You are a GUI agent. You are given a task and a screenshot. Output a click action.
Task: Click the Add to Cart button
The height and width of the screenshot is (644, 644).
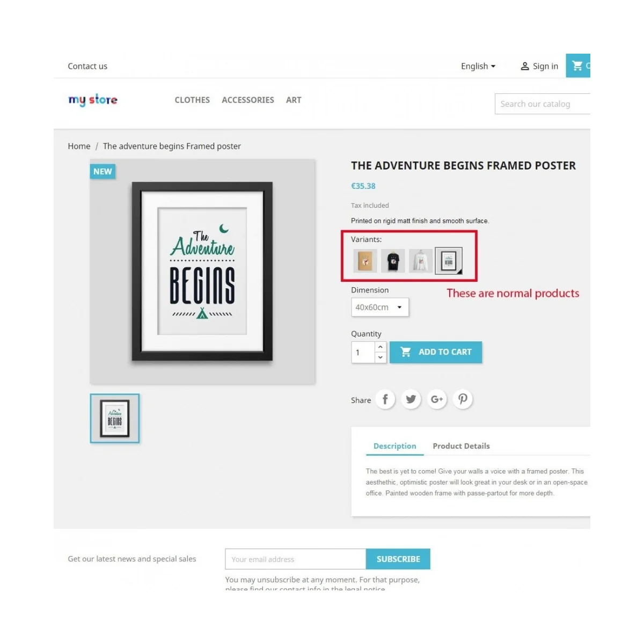pos(436,352)
